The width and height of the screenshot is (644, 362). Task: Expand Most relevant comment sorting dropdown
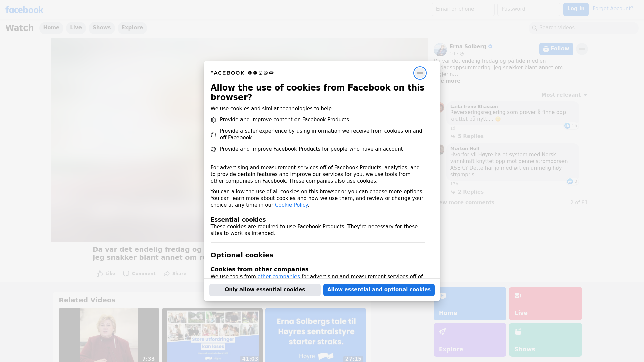click(564, 95)
